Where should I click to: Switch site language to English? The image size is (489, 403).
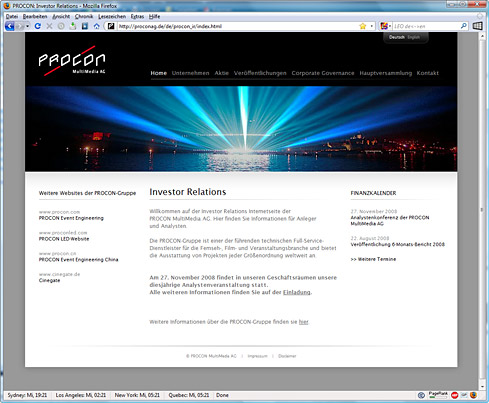(x=413, y=37)
